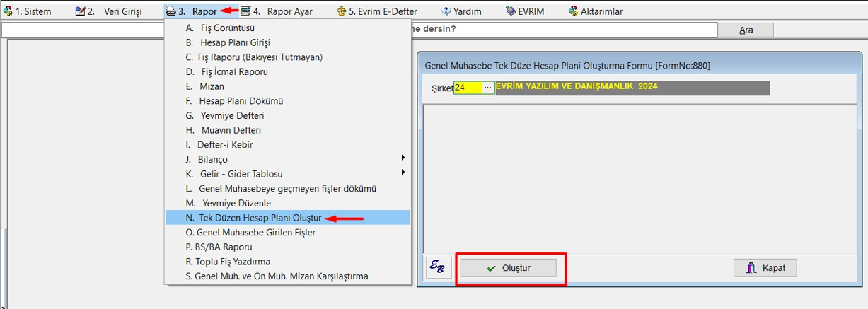Open I. Defter-i Kebir
Viewport: 868px width, 309px height.
pos(287,144)
